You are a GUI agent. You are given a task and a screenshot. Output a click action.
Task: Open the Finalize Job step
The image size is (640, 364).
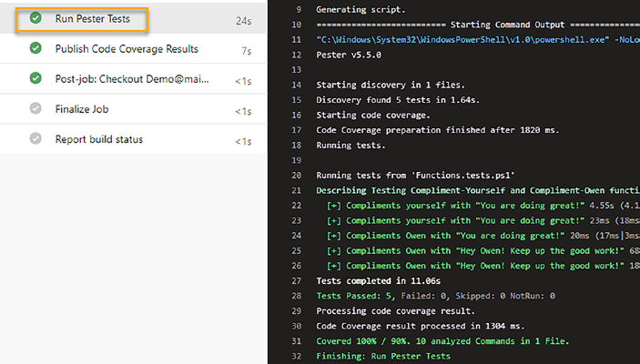coord(87,109)
